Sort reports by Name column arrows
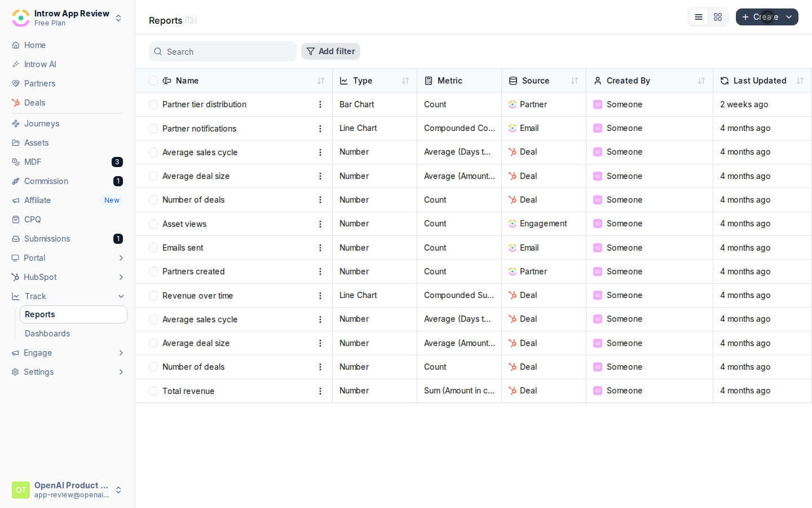This screenshot has width=812, height=508. [x=321, y=81]
